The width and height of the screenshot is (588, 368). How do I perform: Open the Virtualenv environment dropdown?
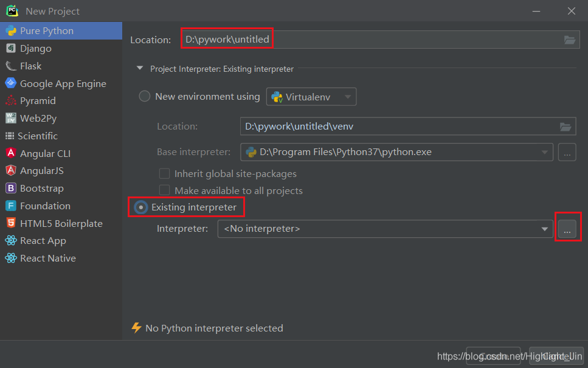(311, 97)
